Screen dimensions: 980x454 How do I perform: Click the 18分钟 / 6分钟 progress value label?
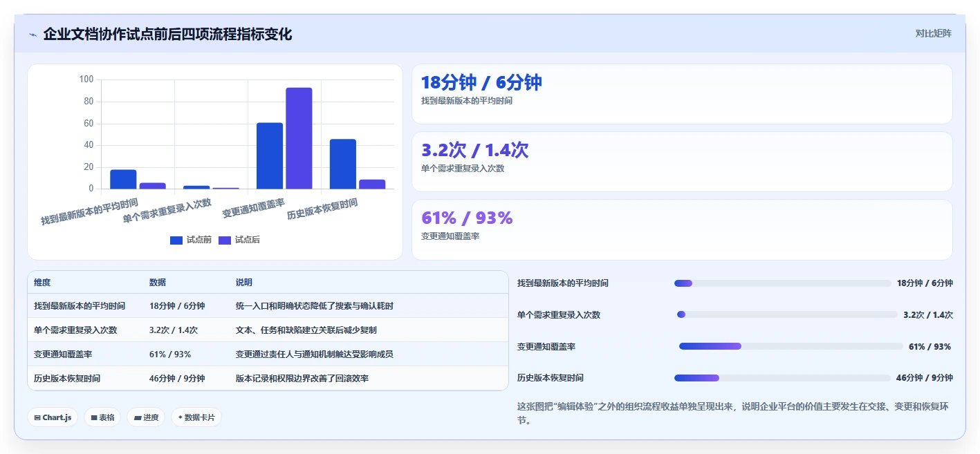925,283
